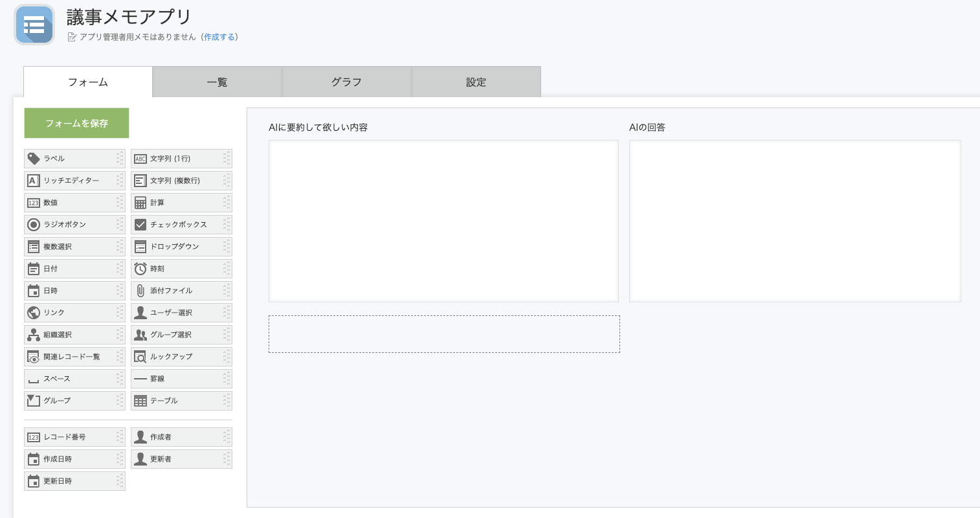Viewport: 980px width, 518px height.
Task: Click the AIに要約して欲しい内容 field label
Action: pos(318,128)
